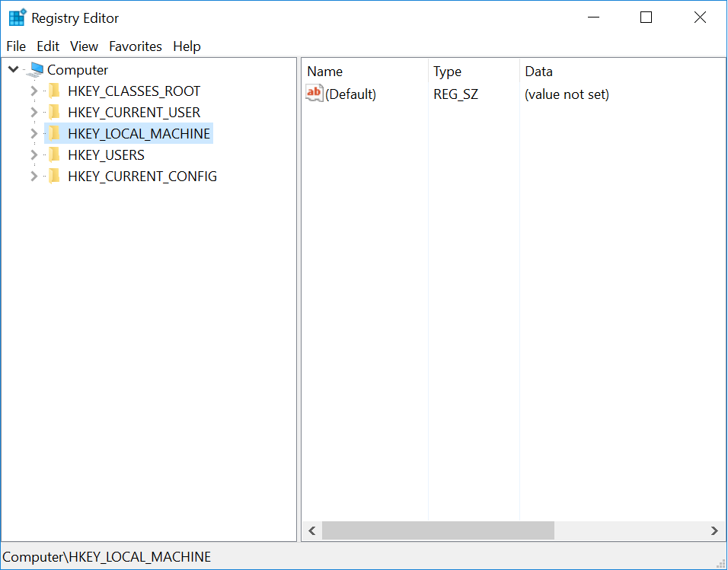Click the ab string value icon beside (Default)
728x570 pixels.
[x=313, y=93]
